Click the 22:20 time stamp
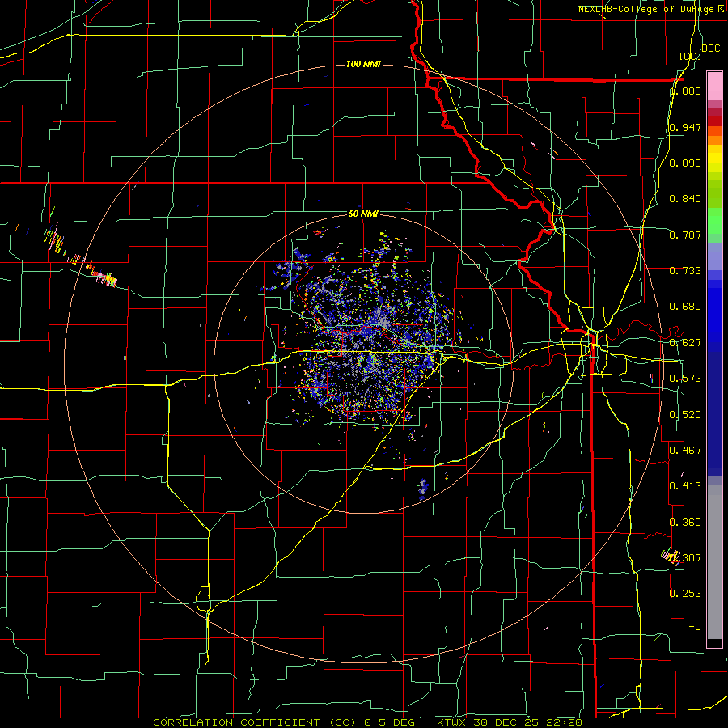The width and height of the screenshot is (728, 728). pyautogui.click(x=563, y=722)
